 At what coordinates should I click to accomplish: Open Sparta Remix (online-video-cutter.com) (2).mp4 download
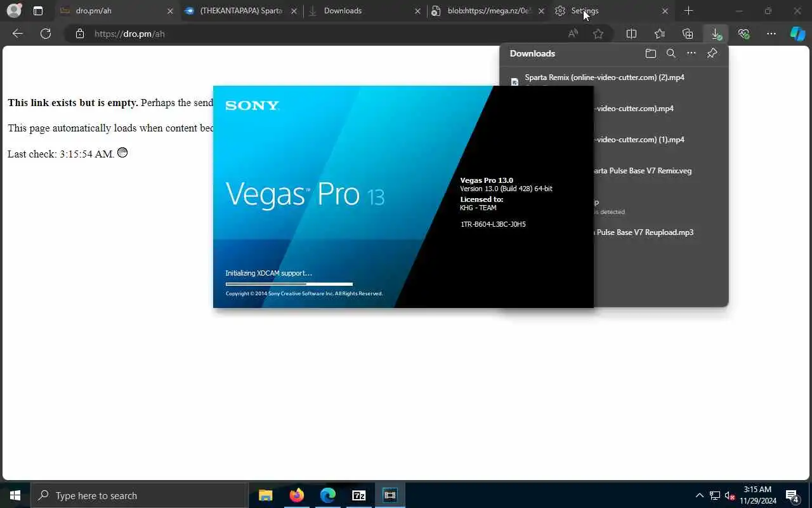click(x=605, y=77)
